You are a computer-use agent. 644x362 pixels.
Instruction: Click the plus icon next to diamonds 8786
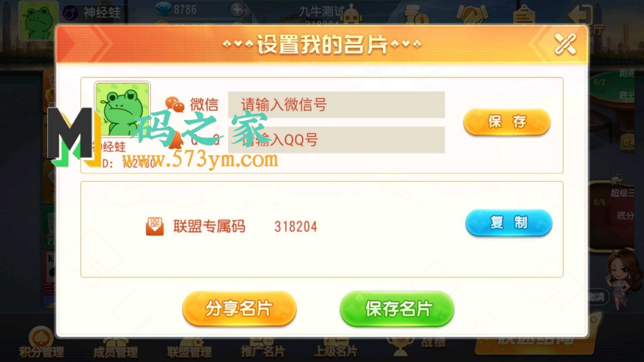[237, 9]
